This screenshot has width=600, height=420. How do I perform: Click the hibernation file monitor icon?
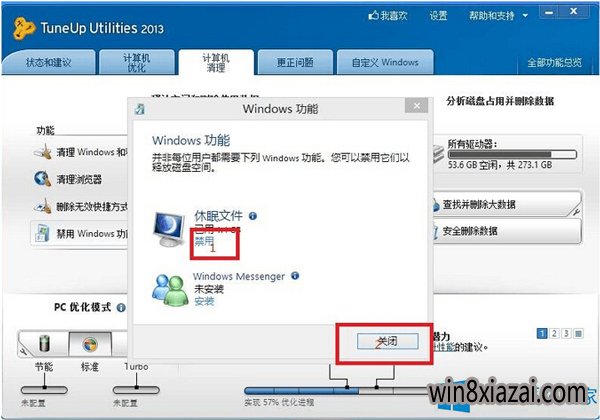pyautogui.click(x=168, y=230)
